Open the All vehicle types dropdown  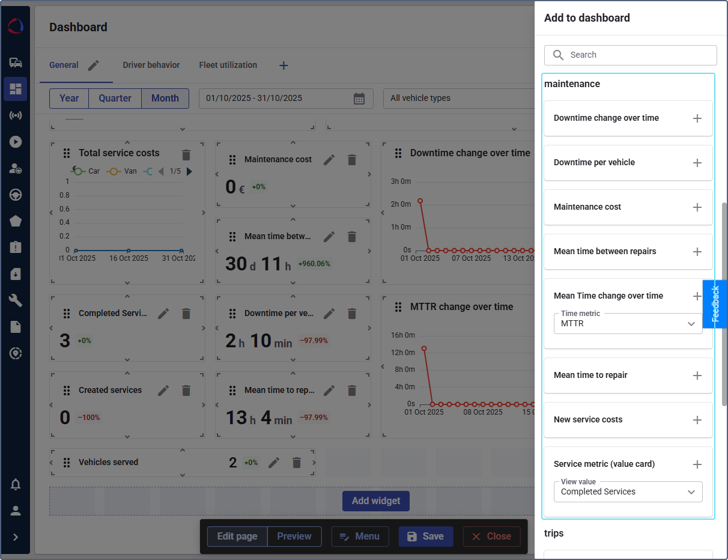tap(458, 99)
